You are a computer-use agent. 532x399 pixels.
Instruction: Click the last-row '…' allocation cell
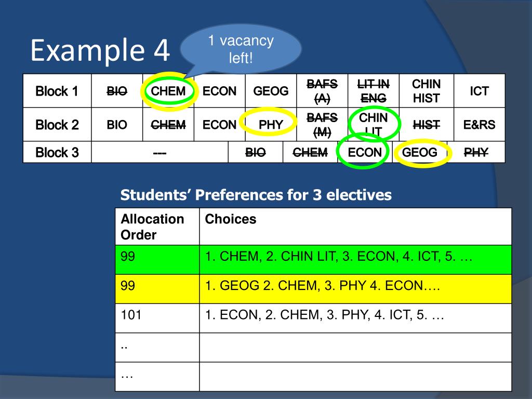[x=157, y=377]
